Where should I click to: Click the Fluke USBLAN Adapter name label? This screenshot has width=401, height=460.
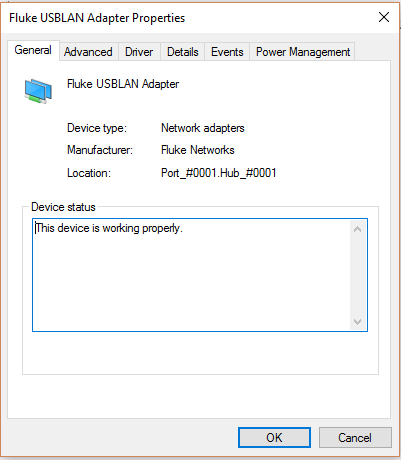point(123,84)
